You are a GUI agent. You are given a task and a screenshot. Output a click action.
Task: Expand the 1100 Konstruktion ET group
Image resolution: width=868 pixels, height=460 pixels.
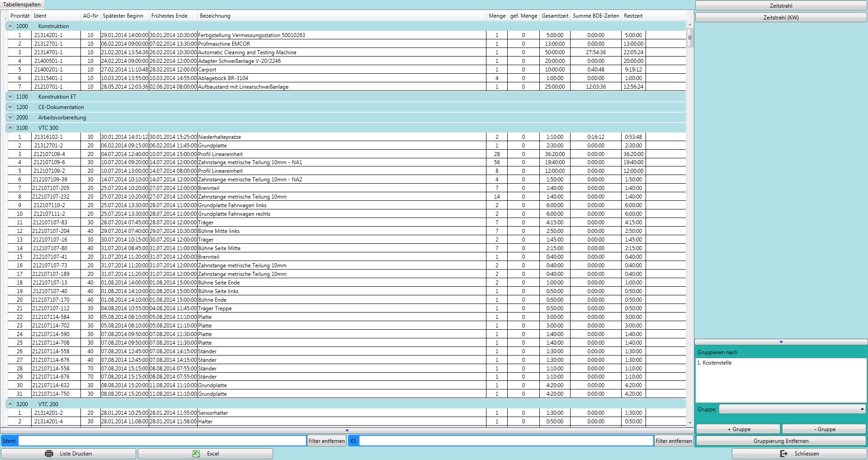pos(10,97)
